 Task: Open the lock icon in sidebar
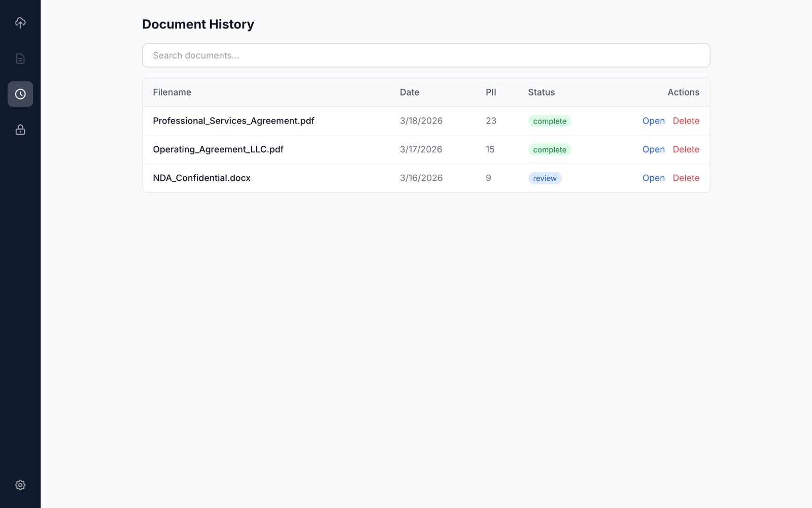(20, 130)
